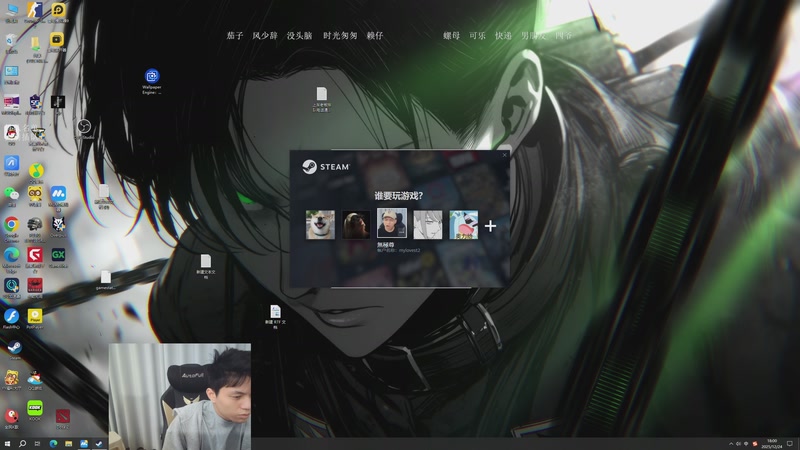Select the grey anime sketch avatar account

pyautogui.click(x=428, y=224)
